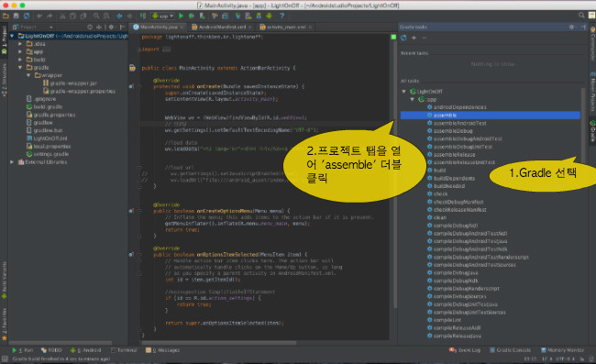
Task: Toggle the Structure side tool button
Action: coord(5,80)
